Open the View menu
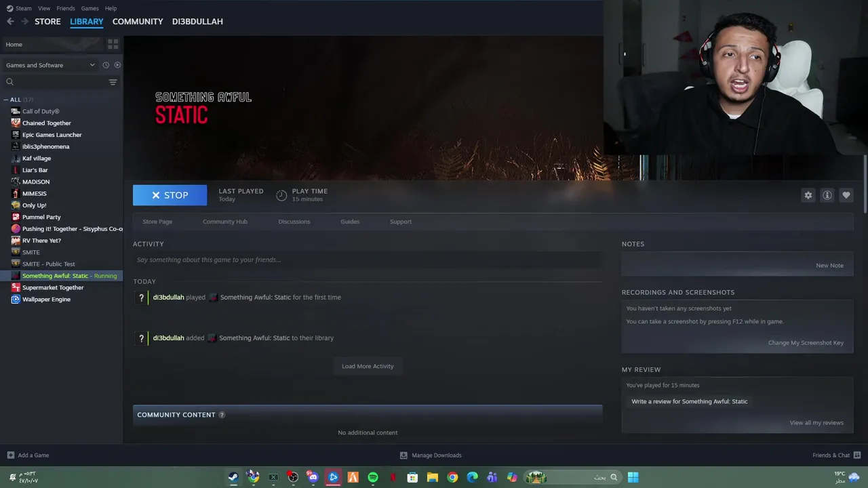This screenshot has height=488, width=868. [x=44, y=8]
